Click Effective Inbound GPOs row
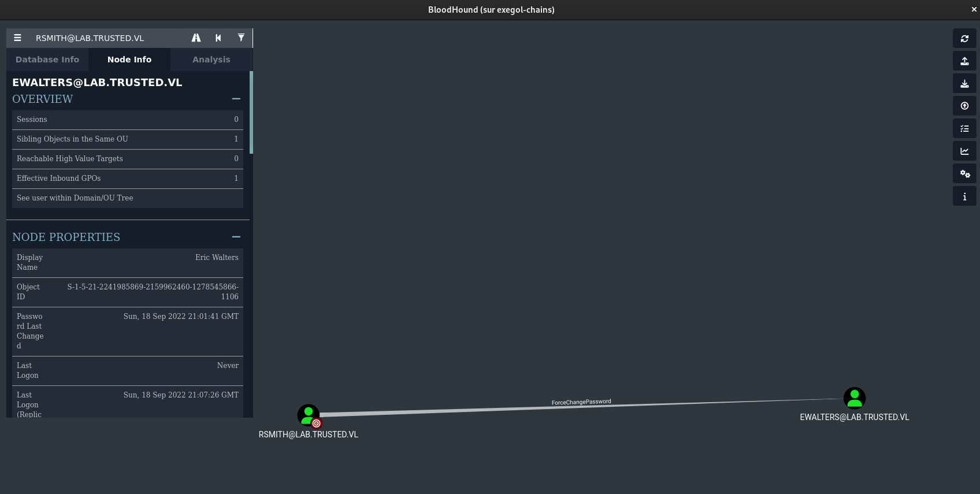This screenshot has height=494, width=980. pos(128,179)
